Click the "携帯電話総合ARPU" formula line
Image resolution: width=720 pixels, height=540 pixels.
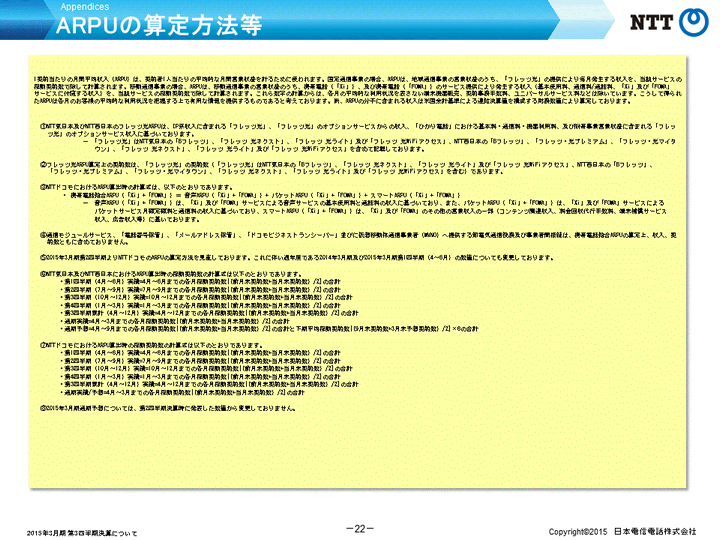click(x=265, y=195)
